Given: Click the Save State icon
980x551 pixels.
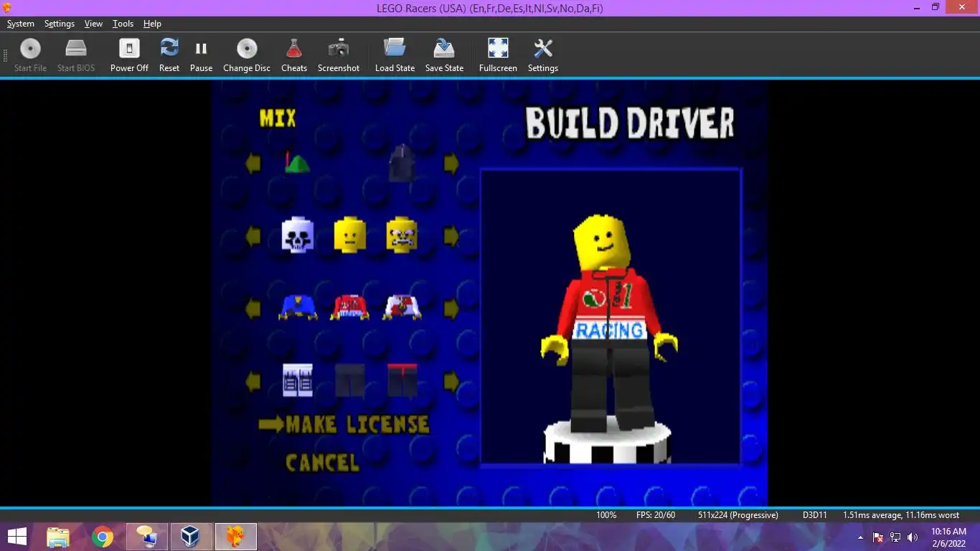Looking at the screenshot, I should point(444,55).
